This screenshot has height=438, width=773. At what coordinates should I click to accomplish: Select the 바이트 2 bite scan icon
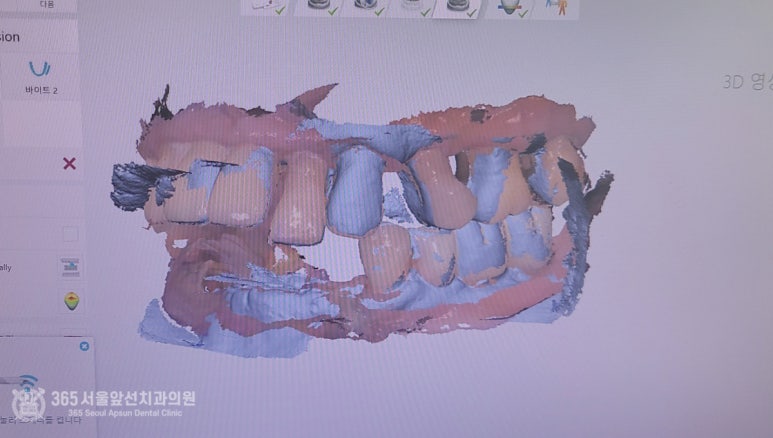[40, 70]
